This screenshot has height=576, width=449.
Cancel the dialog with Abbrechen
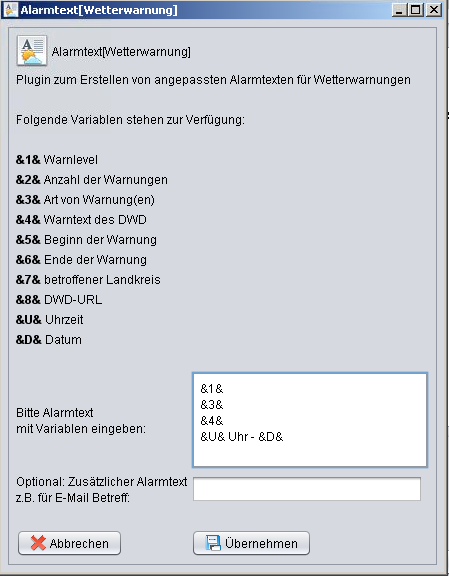(69, 543)
